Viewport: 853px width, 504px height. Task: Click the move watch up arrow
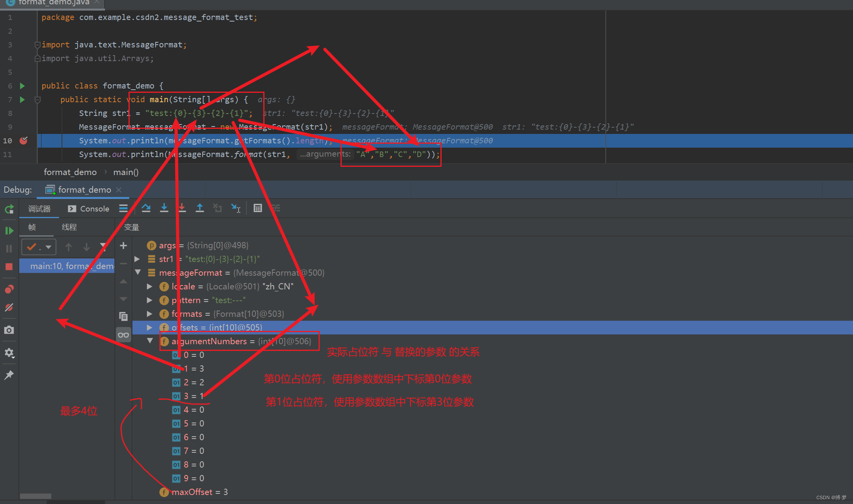[x=123, y=281]
